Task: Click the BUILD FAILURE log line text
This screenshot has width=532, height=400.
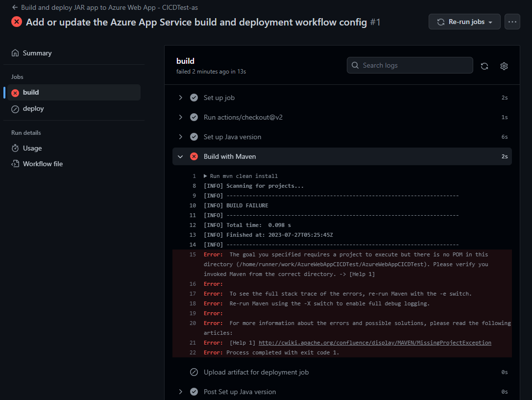Action: click(x=247, y=205)
